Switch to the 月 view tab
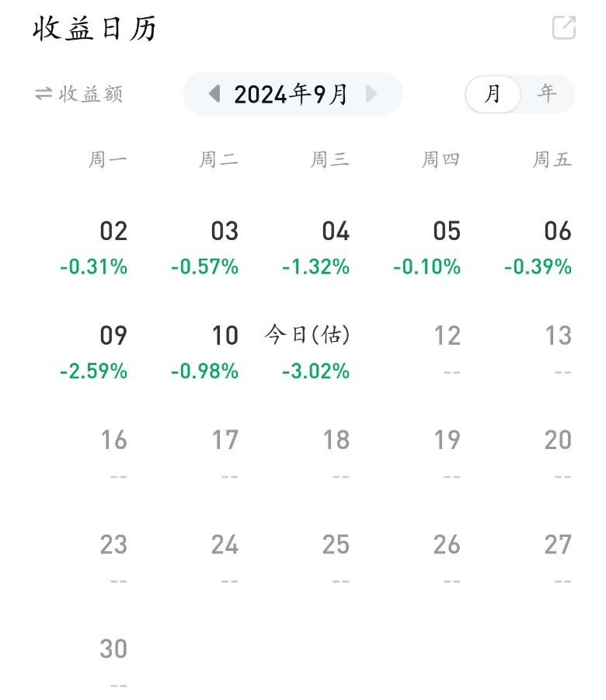The height and width of the screenshot is (700, 606). [493, 94]
